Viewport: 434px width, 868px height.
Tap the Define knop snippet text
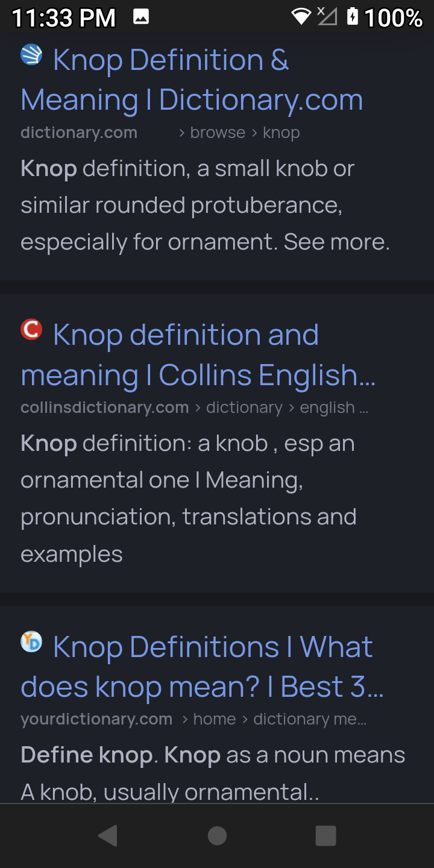(x=212, y=773)
